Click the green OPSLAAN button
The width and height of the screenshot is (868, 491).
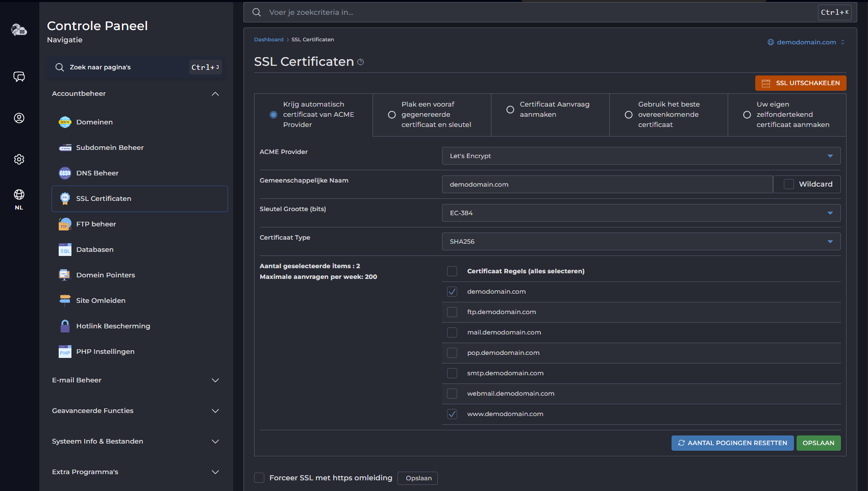click(819, 443)
